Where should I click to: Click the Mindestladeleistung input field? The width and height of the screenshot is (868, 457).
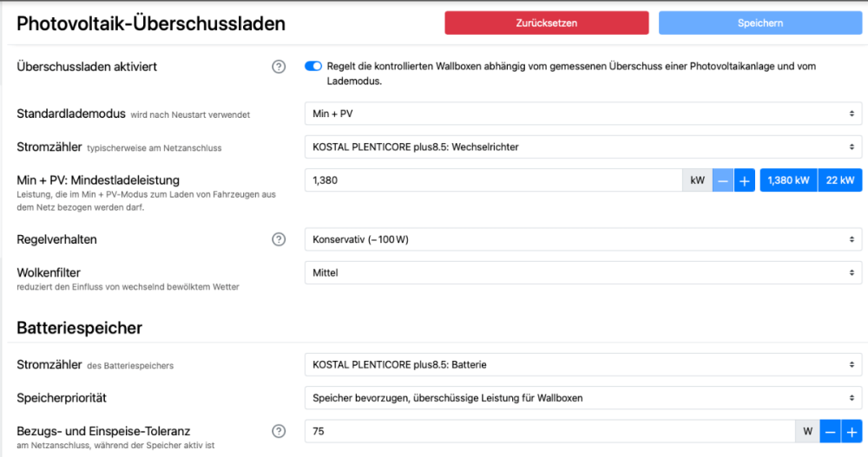click(x=493, y=180)
